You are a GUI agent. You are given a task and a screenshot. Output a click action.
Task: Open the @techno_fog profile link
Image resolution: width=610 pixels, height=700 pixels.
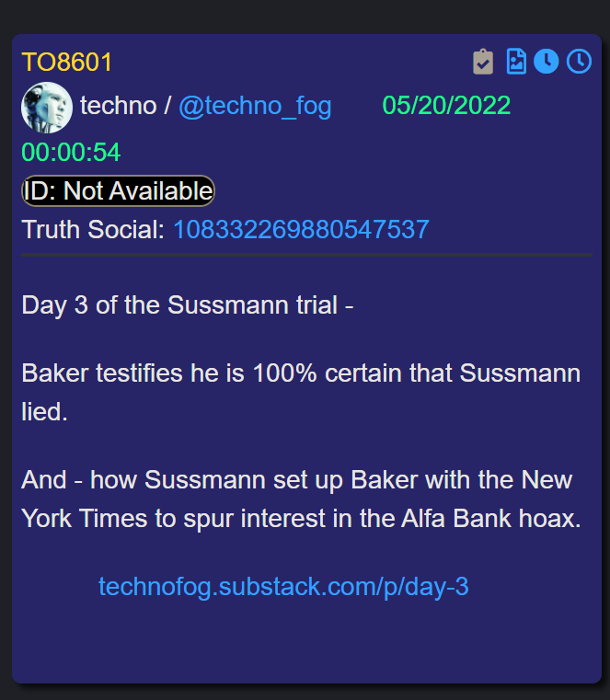point(255,106)
